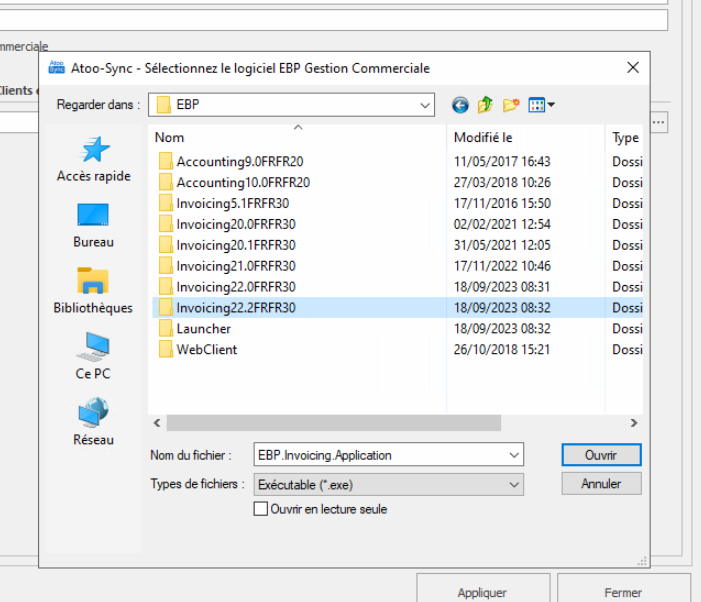Image resolution: width=701 pixels, height=602 pixels.
Task: Select the Accounting9.0FRFR20 folder icon
Action: (165, 161)
